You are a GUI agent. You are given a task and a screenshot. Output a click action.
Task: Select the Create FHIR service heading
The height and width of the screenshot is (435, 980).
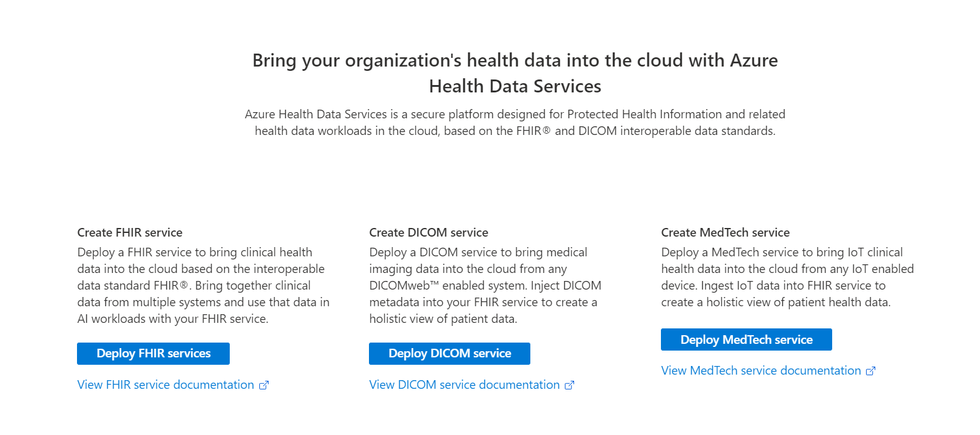click(x=129, y=232)
